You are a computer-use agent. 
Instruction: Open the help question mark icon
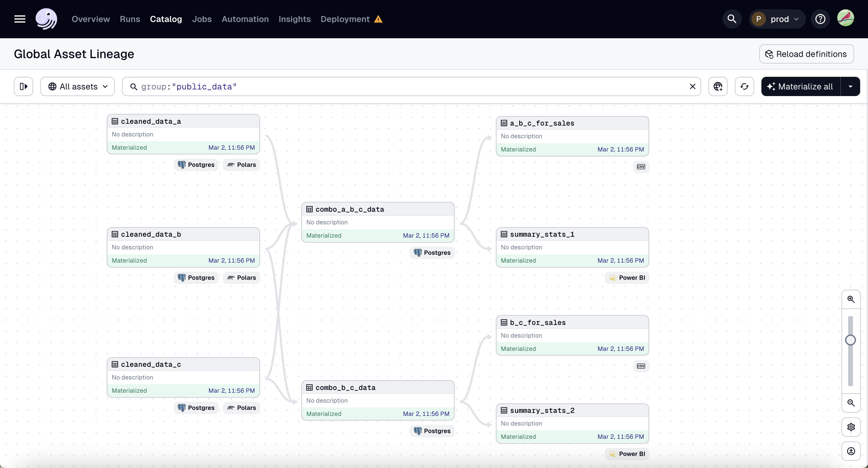[820, 19]
